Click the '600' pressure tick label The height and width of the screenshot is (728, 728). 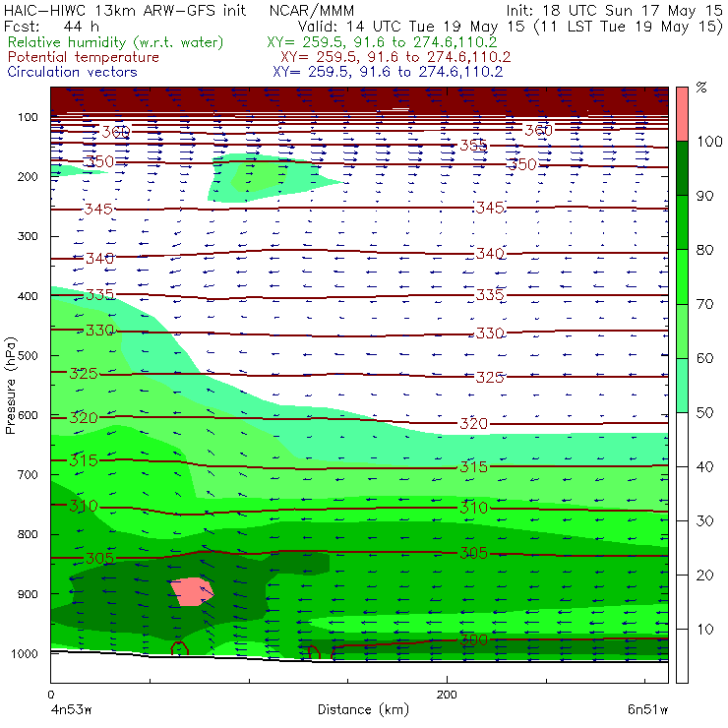(x=28, y=415)
